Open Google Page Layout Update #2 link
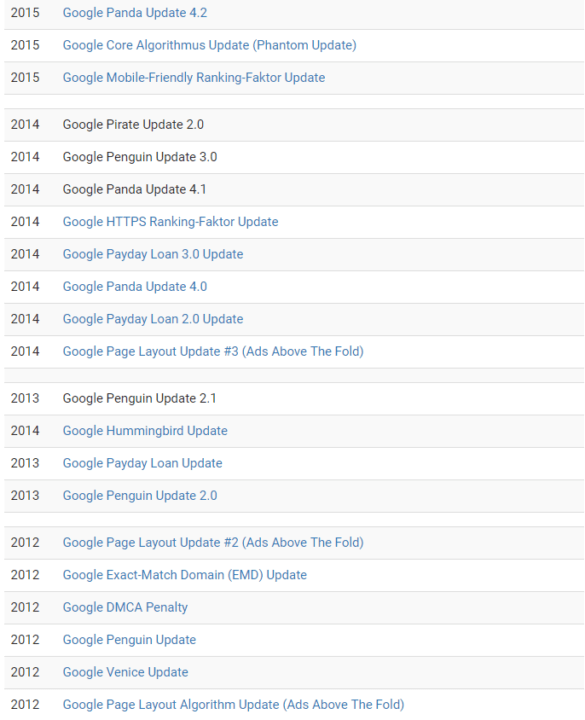Image resolution: width=585 pixels, height=720 pixels. point(213,543)
